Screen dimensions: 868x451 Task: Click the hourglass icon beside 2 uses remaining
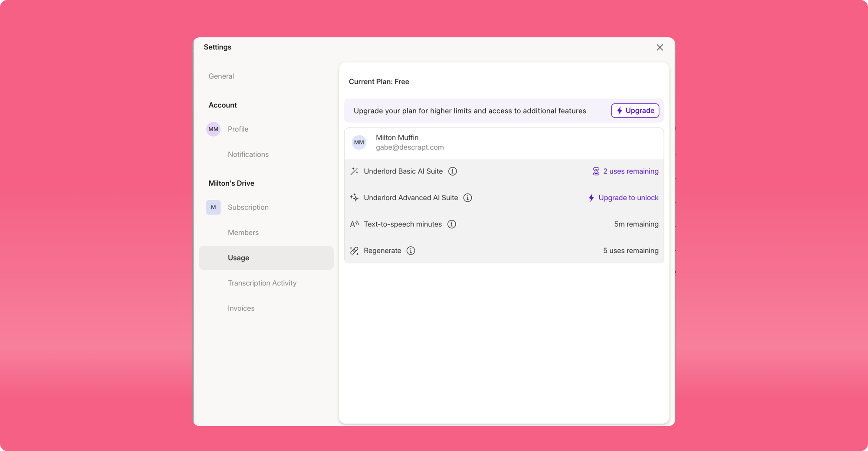tap(596, 171)
